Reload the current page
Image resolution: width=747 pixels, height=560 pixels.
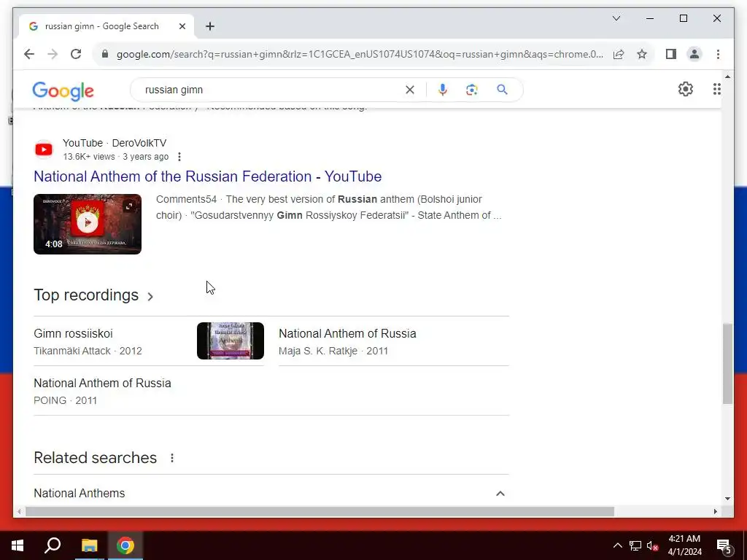[76, 54]
